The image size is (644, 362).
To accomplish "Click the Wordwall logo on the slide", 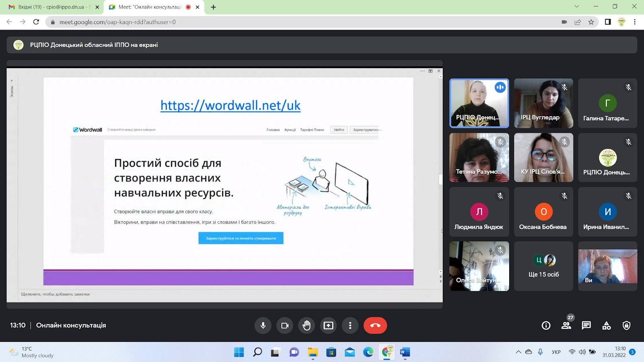I will (x=88, y=130).
